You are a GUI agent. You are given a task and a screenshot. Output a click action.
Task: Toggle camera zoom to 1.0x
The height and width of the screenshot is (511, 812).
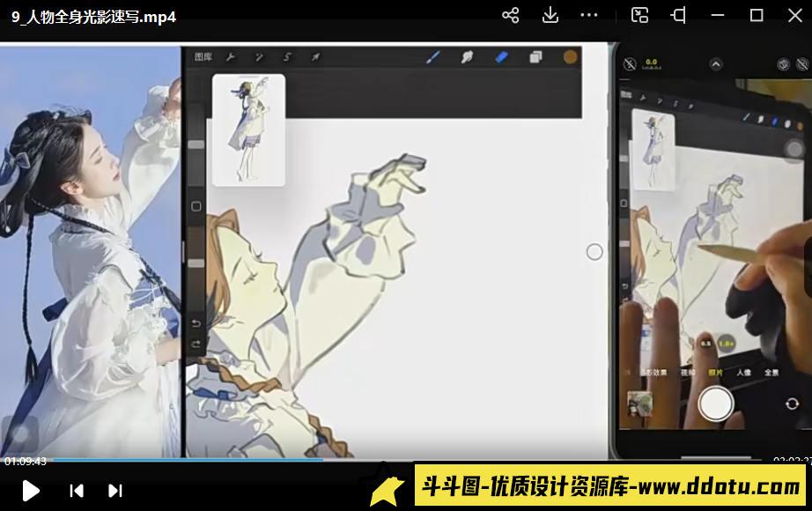(x=726, y=342)
